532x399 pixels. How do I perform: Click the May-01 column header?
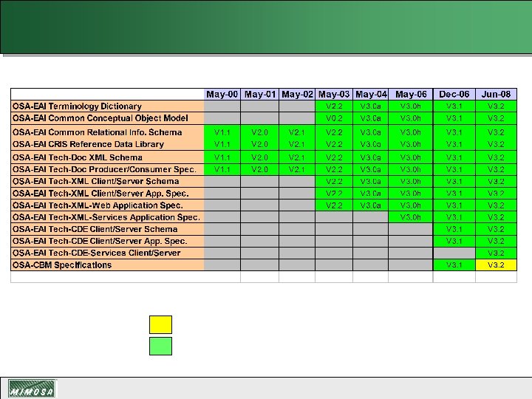259,95
